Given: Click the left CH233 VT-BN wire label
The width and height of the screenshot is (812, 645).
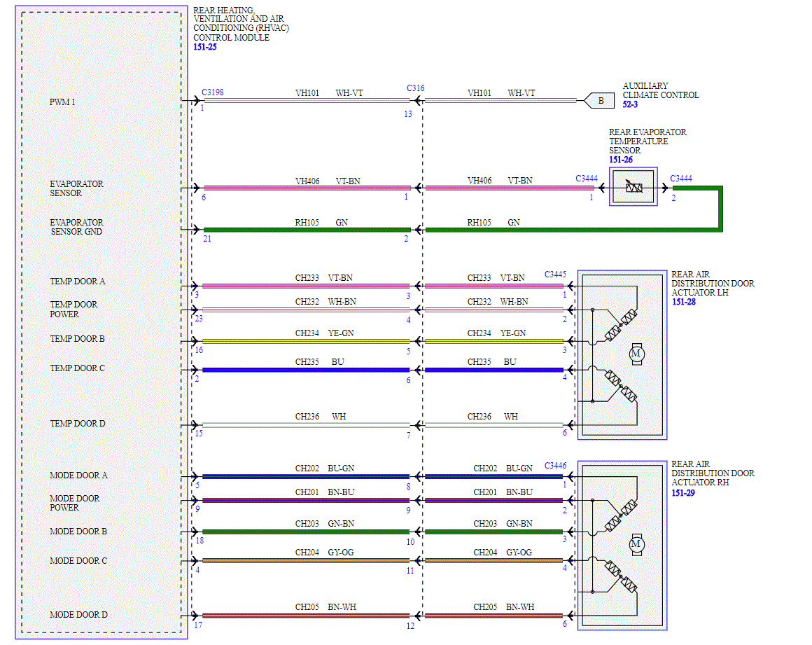Looking at the screenshot, I should 323,278.
